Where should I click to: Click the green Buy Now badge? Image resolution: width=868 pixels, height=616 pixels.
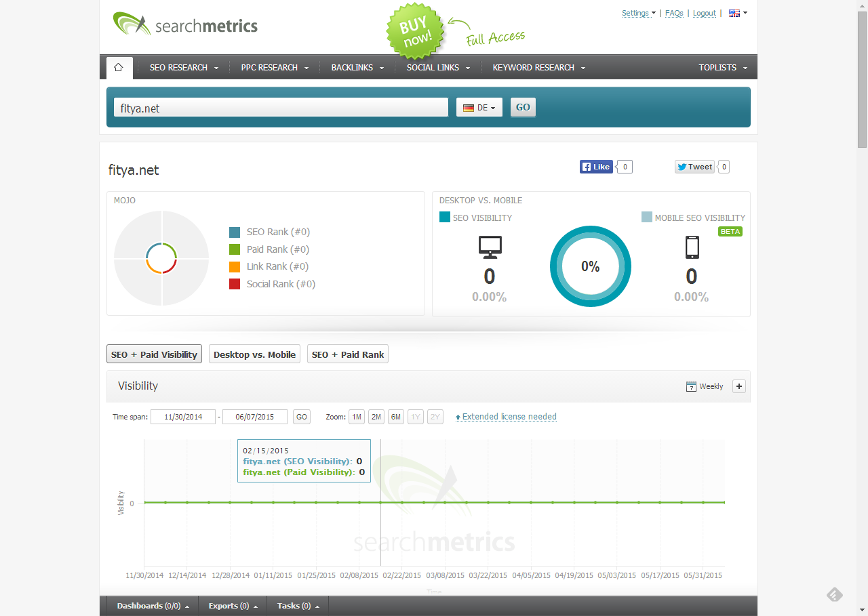(x=415, y=32)
